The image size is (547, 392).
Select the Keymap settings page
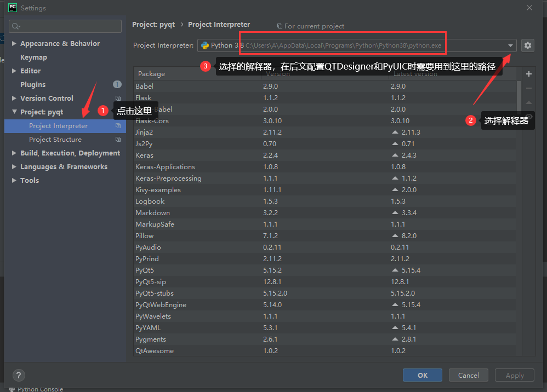click(33, 57)
